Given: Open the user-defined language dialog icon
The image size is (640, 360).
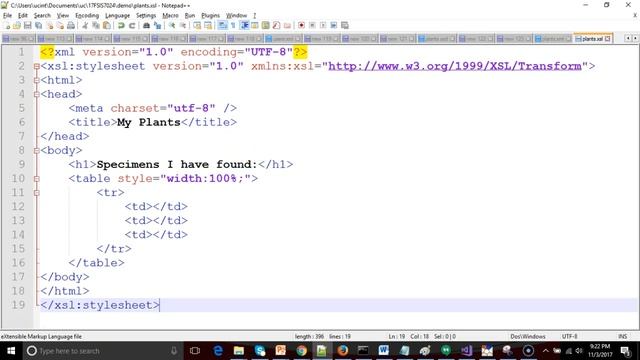Looking at the screenshot, I should (255, 25).
